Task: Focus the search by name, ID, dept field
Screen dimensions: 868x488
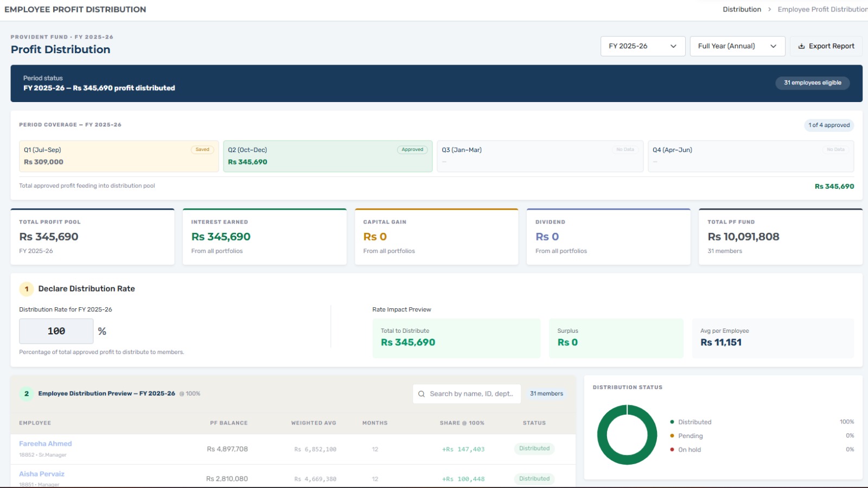Action: click(467, 394)
